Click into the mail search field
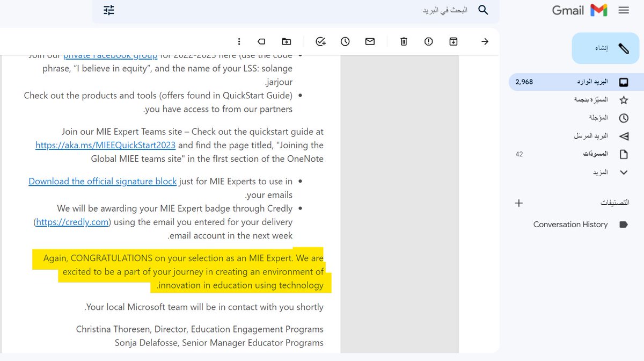The width and height of the screenshot is (644, 361). click(295, 10)
